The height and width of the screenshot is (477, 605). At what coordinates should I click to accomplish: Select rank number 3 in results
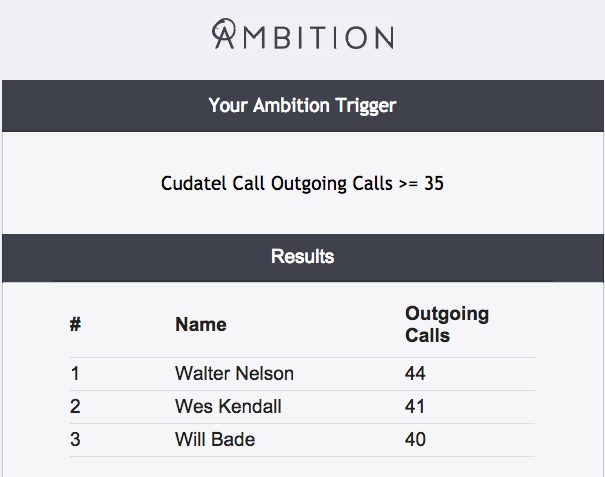tap(75, 440)
